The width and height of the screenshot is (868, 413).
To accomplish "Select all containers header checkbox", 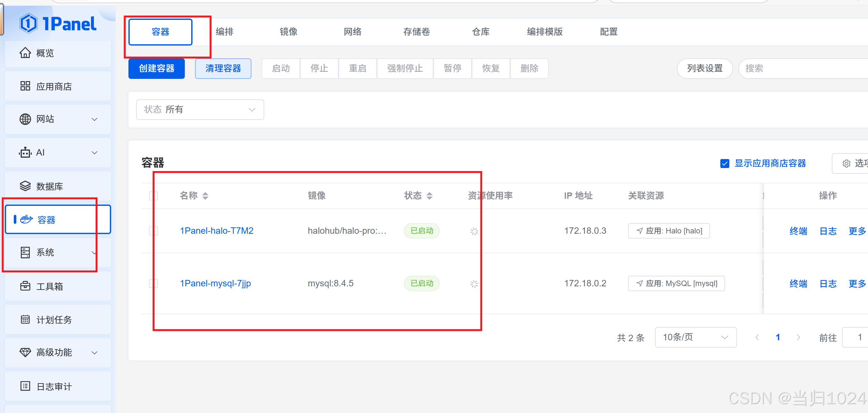I will [x=153, y=196].
